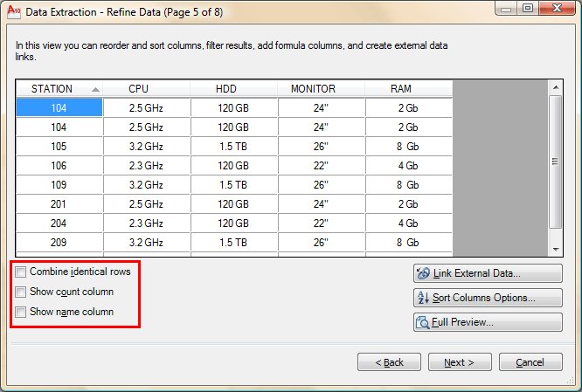The height and width of the screenshot is (392, 582).
Task: Click the MONITOR column header
Action: [x=321, y=89]
